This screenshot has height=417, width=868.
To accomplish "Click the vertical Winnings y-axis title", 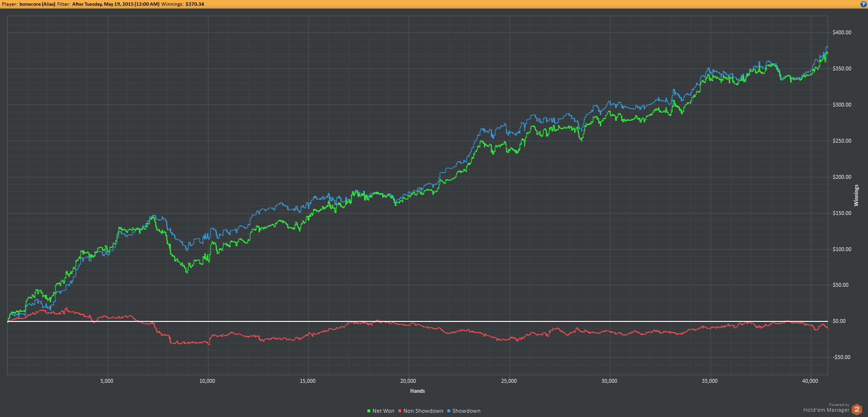I will [856, 195].
